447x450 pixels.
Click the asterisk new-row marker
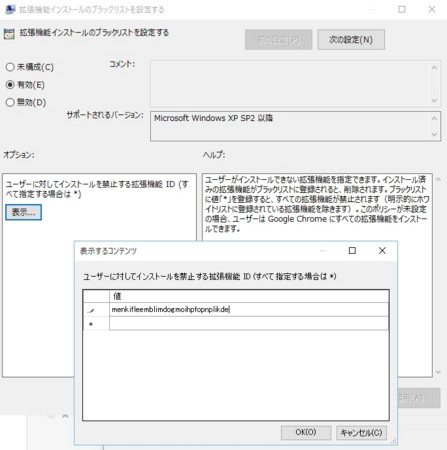tap(91, 324)
